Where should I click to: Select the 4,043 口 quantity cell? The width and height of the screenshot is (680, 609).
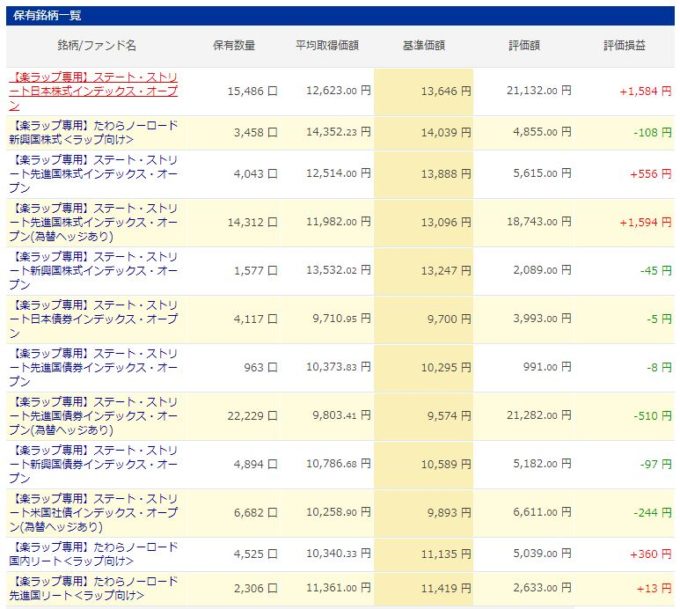[255, 174]
